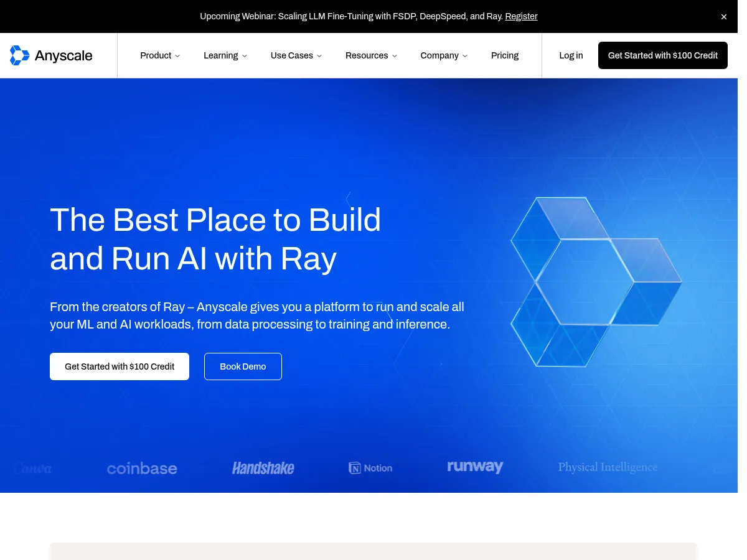Click the Log in link
This screenshot has height=560, width=747.
pos(571,55)
